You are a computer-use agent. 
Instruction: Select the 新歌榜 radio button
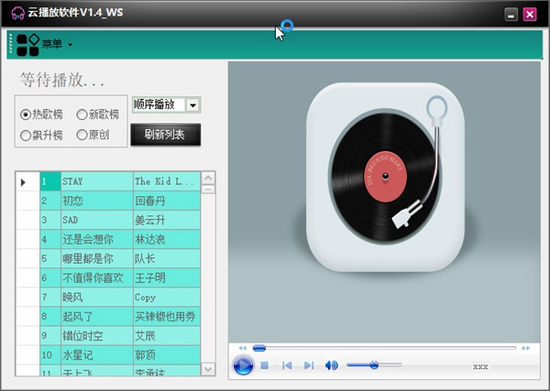pyautogui.click(x=98, y=114)
